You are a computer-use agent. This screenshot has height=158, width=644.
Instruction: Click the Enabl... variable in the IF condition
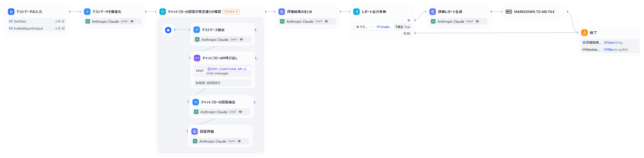[x=385, y=27]
